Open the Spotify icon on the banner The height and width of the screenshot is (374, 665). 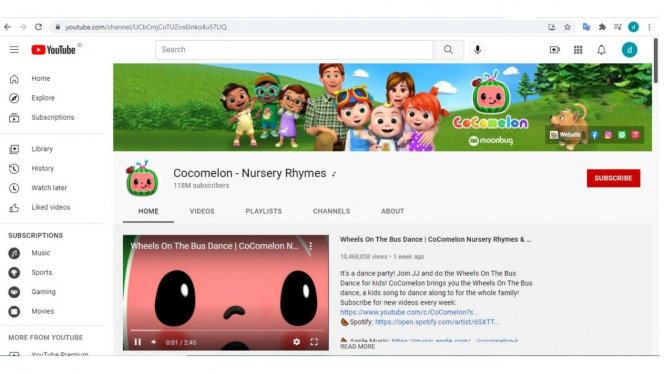[x=622, y=135]
